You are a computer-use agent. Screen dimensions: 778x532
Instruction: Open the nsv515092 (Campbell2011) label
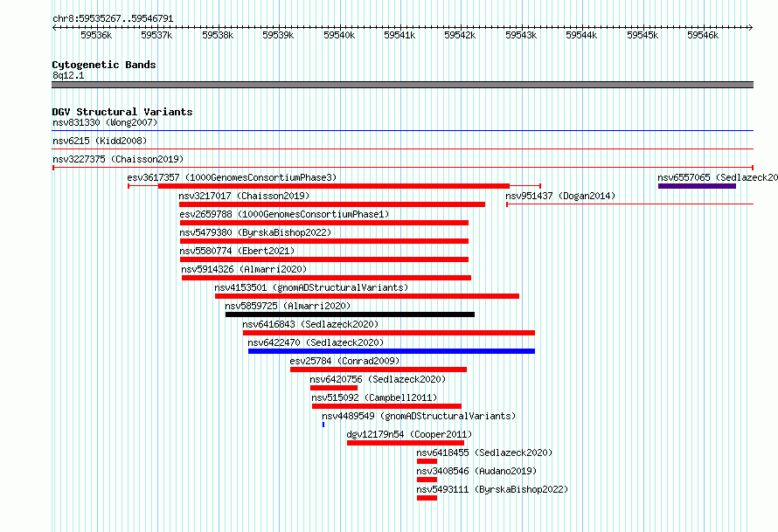coord(374,397)
